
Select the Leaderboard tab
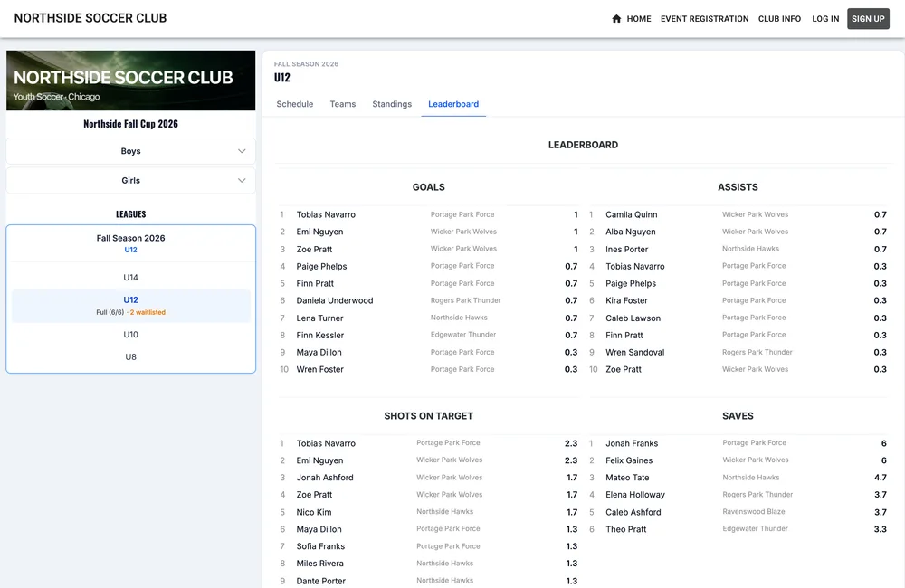pyautogui.click(x=453, y=104)
